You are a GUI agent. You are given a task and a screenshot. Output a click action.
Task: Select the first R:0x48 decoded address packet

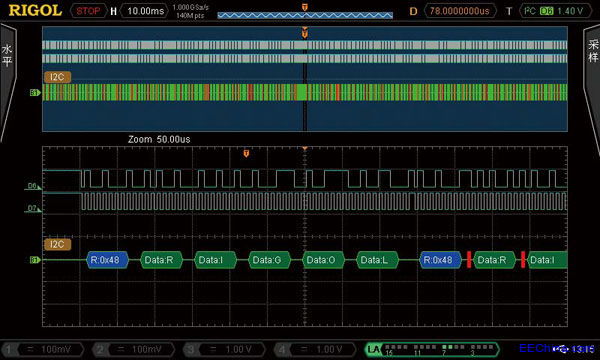click(x=108, y=260)
